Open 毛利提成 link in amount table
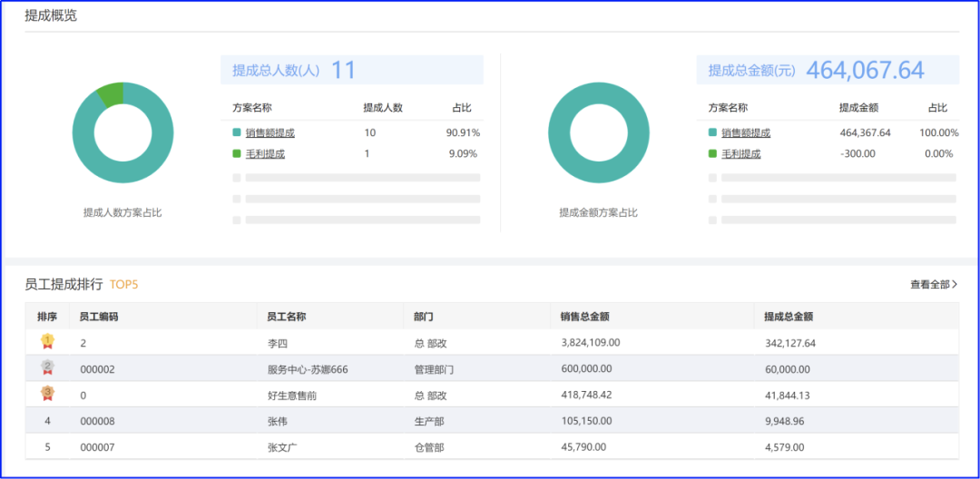 (x=740, y=153)
